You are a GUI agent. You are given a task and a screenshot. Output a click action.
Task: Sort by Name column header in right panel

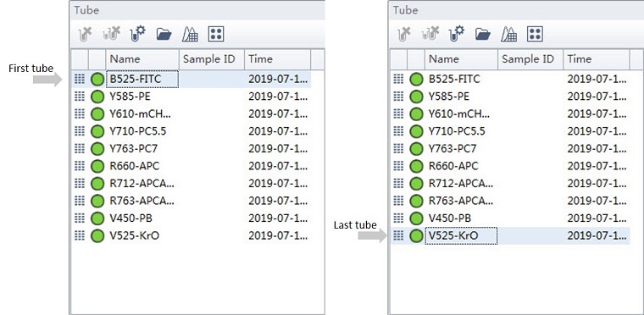pos(462,59)
